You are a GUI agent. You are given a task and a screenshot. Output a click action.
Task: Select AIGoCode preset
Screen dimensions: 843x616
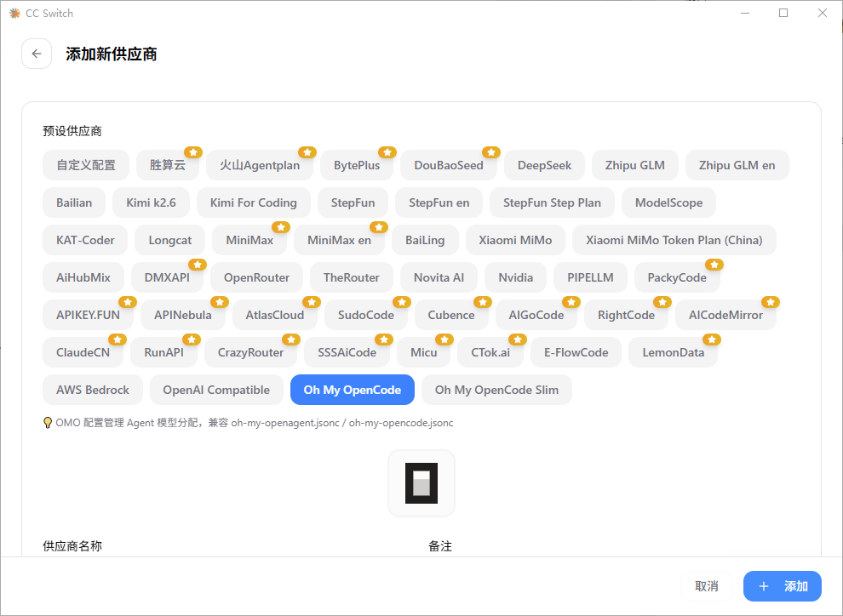tap(536, 315)
